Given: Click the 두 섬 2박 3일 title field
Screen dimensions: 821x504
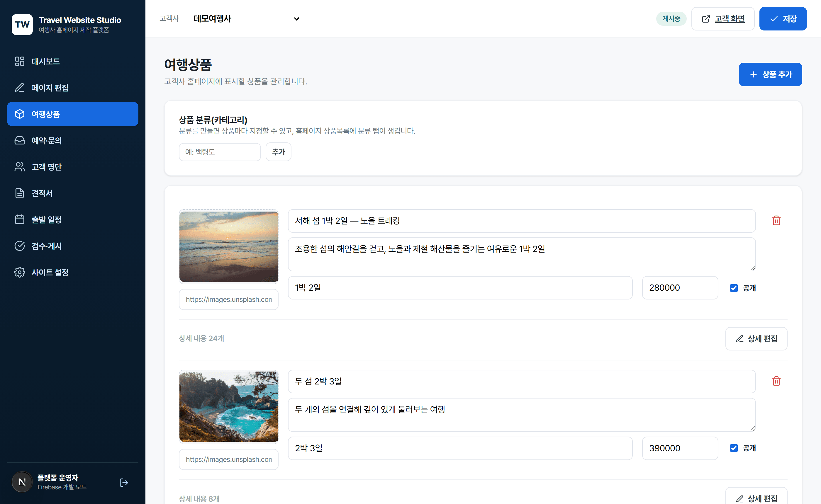Looking at the screenshot, I should pos(522,381).
